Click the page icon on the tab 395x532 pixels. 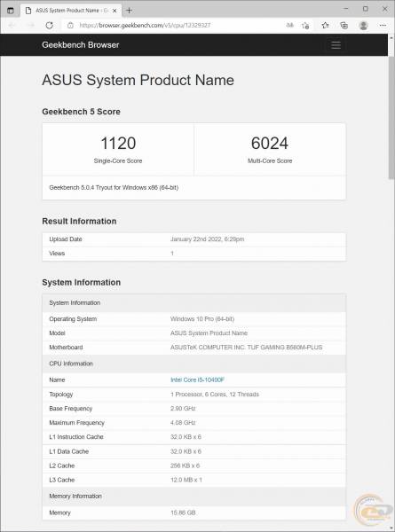tap(28, 11)
